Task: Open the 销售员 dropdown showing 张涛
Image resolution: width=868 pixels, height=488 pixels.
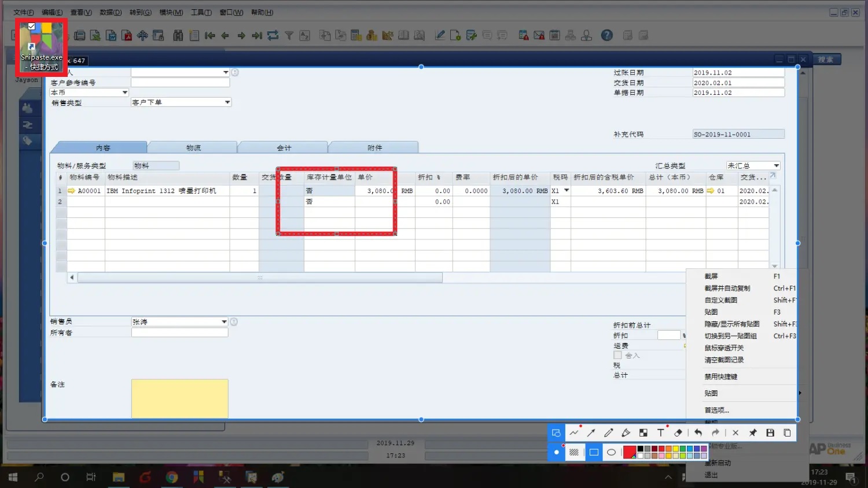Action: tap(224, 322)
